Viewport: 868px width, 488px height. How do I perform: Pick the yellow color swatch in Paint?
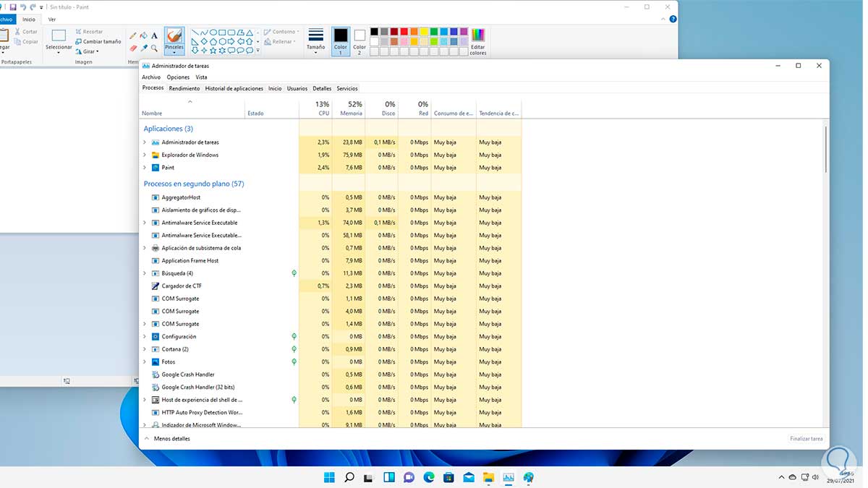pyautogui.click(x=424, y=32)
